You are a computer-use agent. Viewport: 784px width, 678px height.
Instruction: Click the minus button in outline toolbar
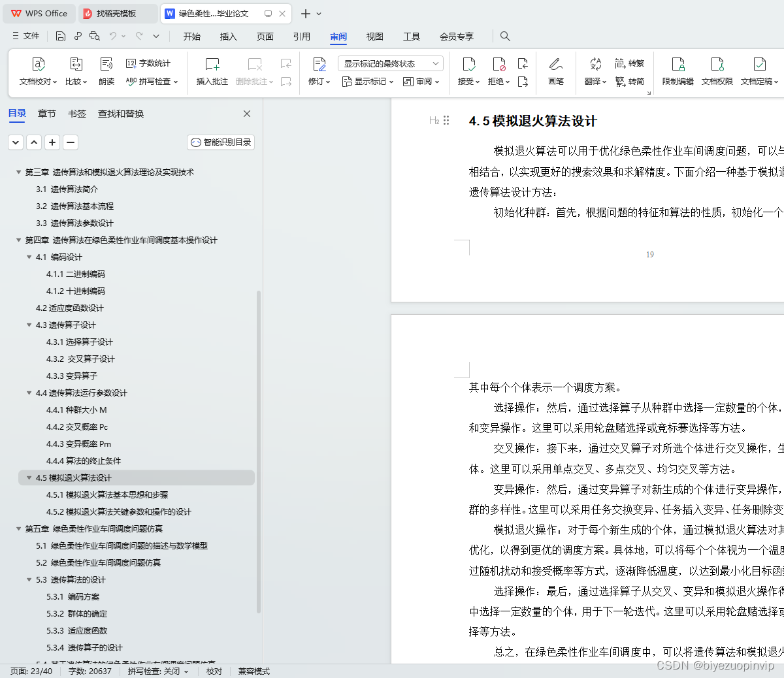coord(71,142)
